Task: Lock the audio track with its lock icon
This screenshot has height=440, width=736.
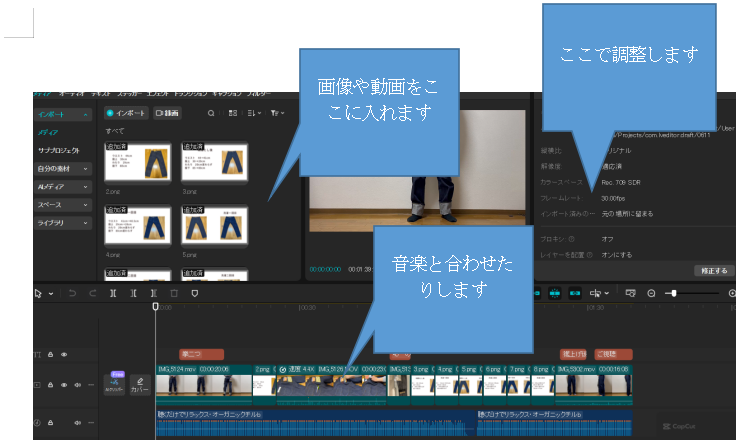Action: (50, 423)
